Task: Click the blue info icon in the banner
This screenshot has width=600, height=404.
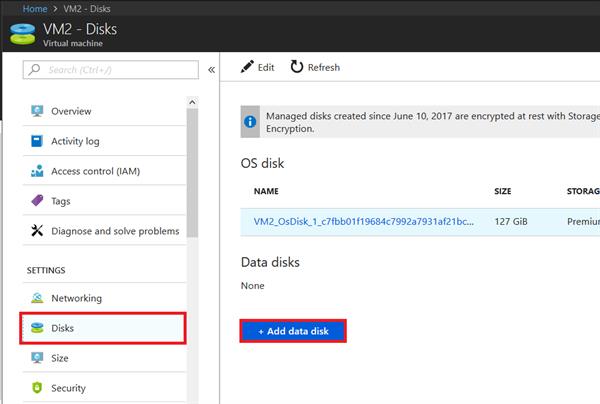Action: point(250,121)
